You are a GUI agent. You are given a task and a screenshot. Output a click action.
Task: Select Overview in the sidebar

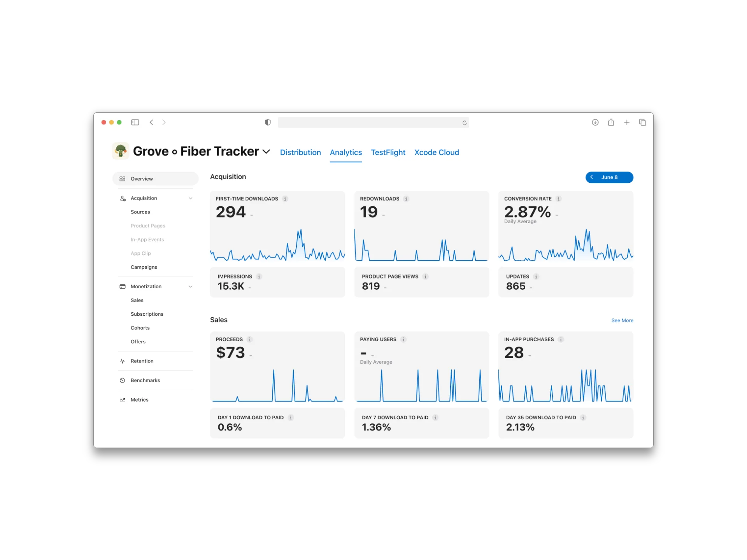pos(156,179)
